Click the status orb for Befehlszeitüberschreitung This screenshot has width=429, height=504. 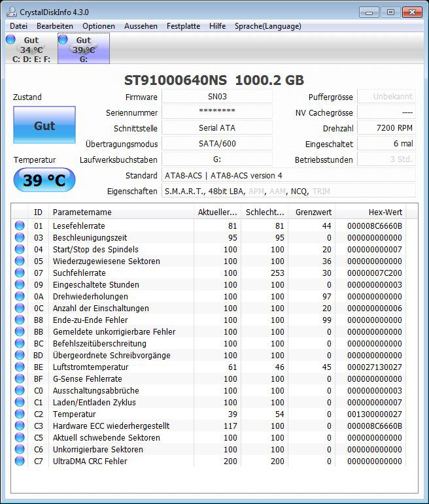pos(20,343)
